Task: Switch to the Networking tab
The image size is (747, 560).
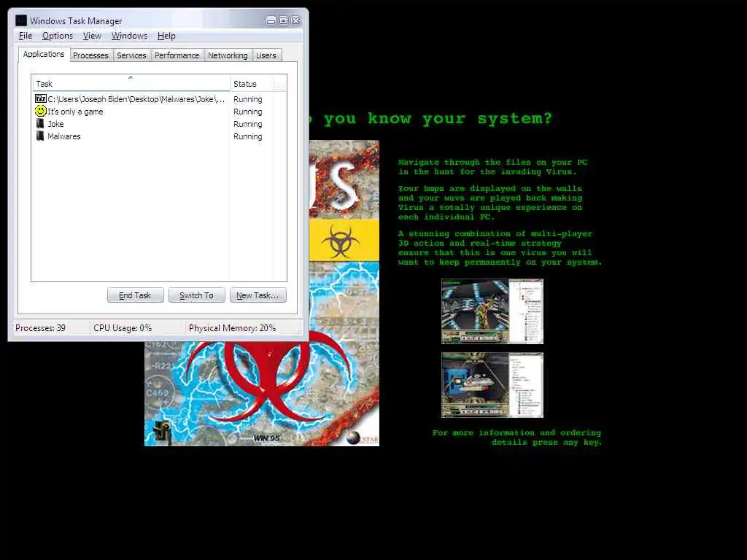Action: tap(228, 55)
